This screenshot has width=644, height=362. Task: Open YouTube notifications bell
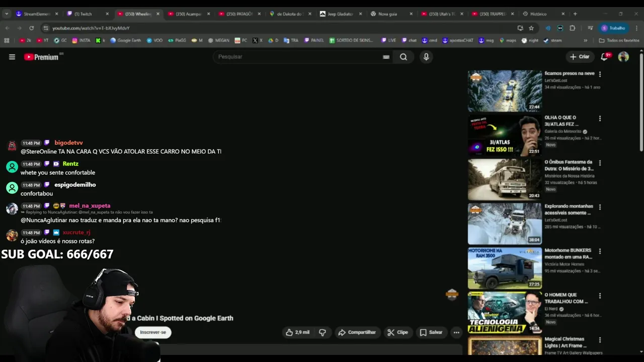(605, 56)
